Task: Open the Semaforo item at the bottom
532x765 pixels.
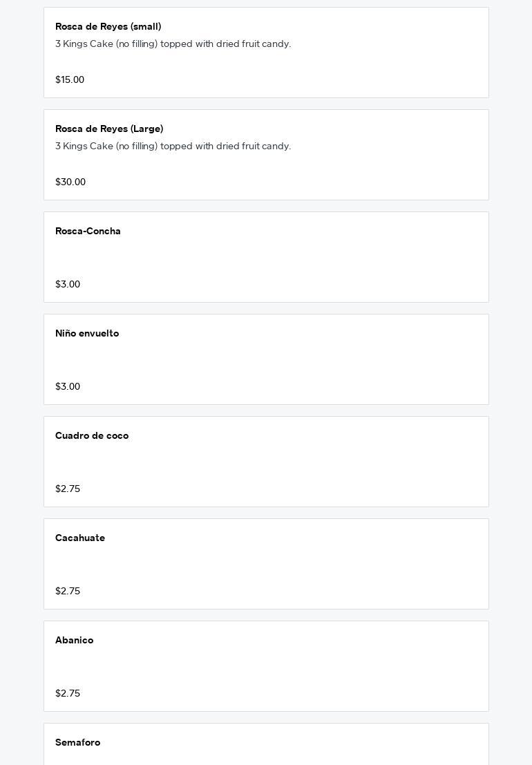Action: pos(77,743)
